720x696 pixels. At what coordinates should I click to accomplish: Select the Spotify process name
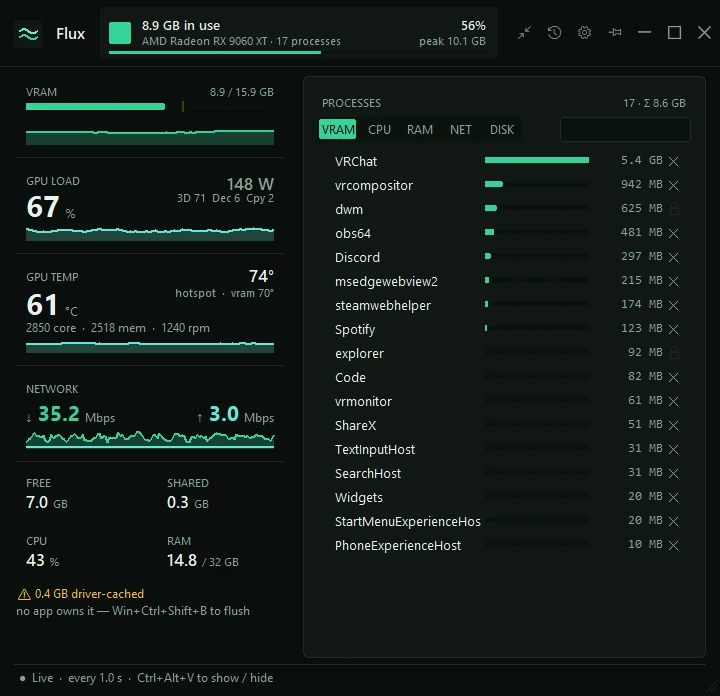click(355, 330)
